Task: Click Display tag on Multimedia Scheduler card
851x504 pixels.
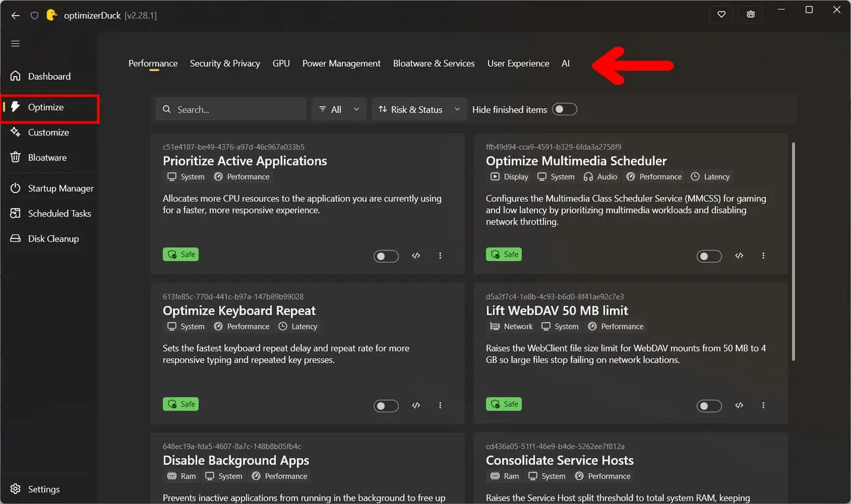Action: [x=509, y=177]
